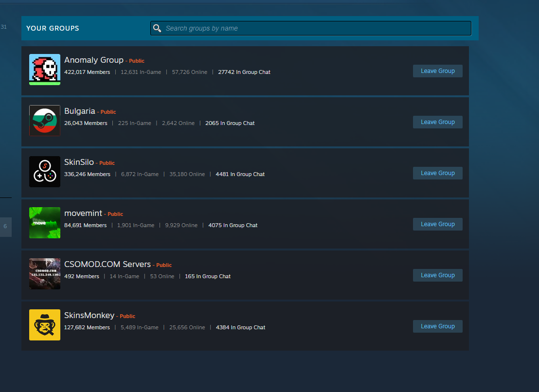
Task: Leave the Bulgaria group
Action: point(437,122)
